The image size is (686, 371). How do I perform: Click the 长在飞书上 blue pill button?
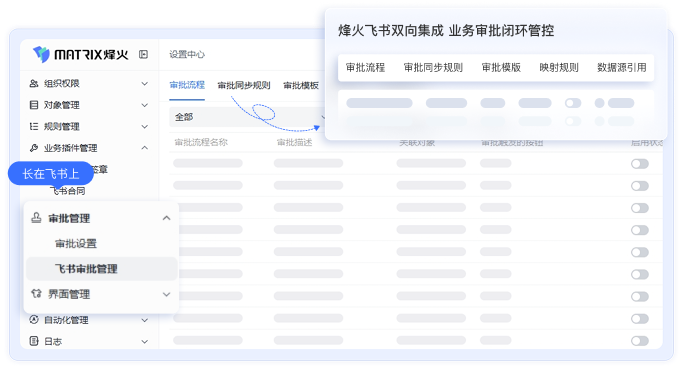tap(51, 174)
